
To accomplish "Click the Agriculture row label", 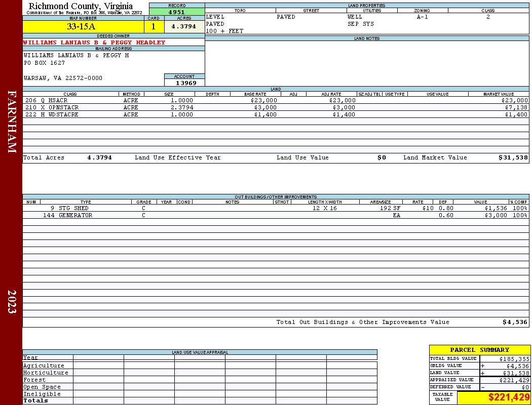I will click(x=44, y=366).
